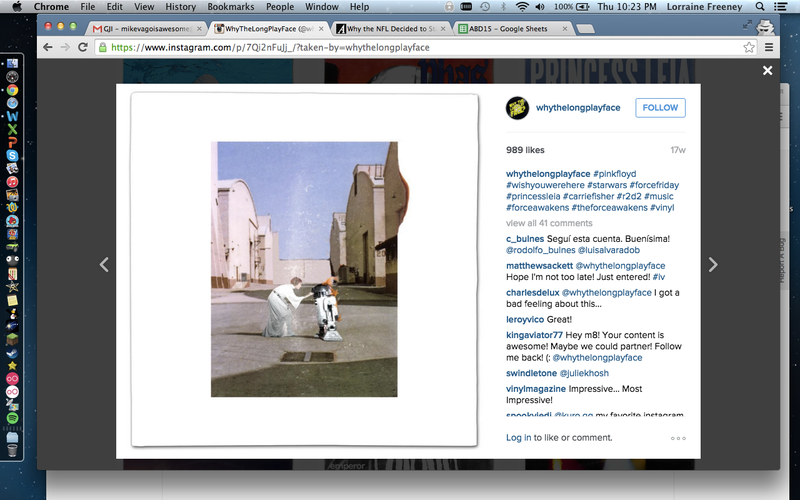Screen dimensions: 800x500
Task: Open Skype from the dock
Action: point(12,156)
